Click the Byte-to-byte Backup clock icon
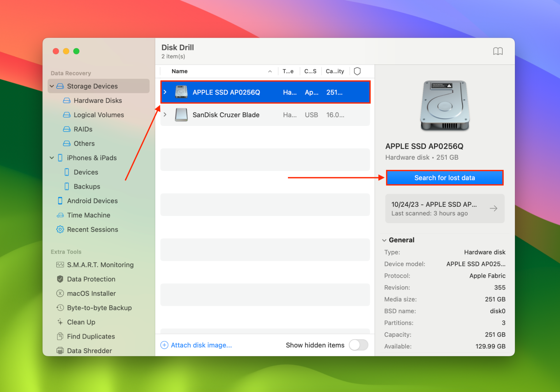The image size is (560, 392). click(x=60, y=308)
